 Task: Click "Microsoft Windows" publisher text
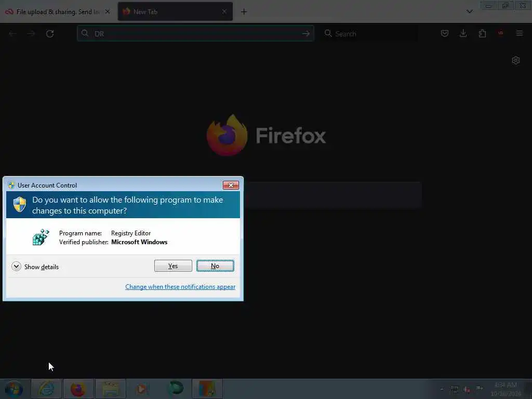[139, 242]
